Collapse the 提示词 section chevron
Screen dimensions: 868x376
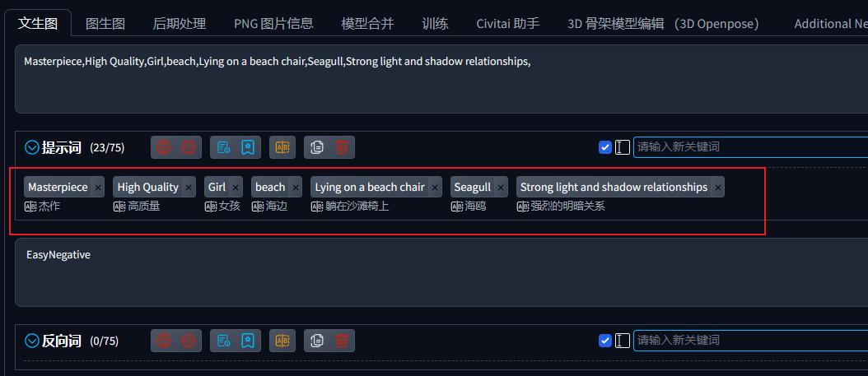click(33, 147)
